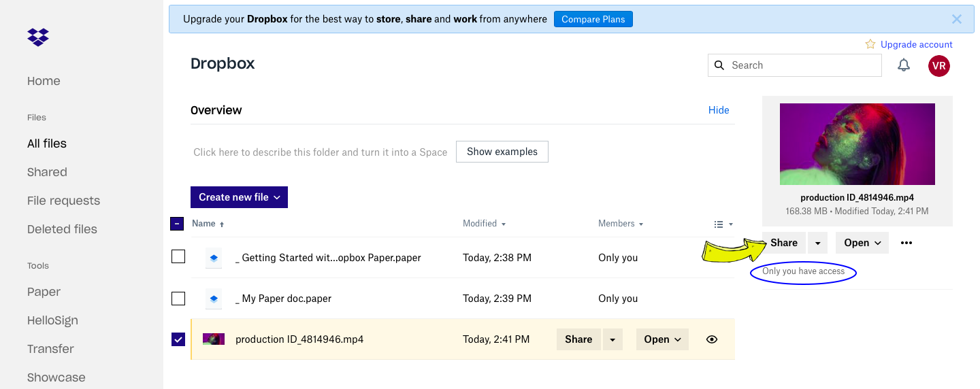Select All files in the sidebar
The image size is (980, 389).
pyautogui.click(x=47, y=143)
